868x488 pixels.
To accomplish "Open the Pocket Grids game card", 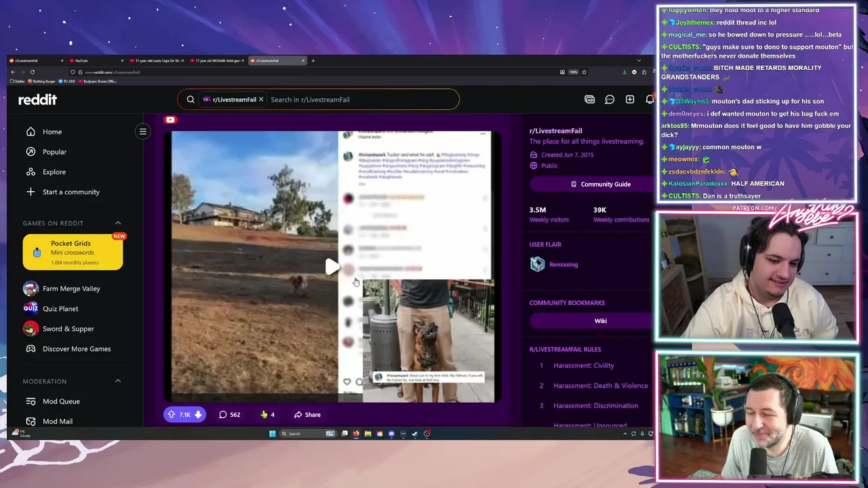I will pos(73,252).
